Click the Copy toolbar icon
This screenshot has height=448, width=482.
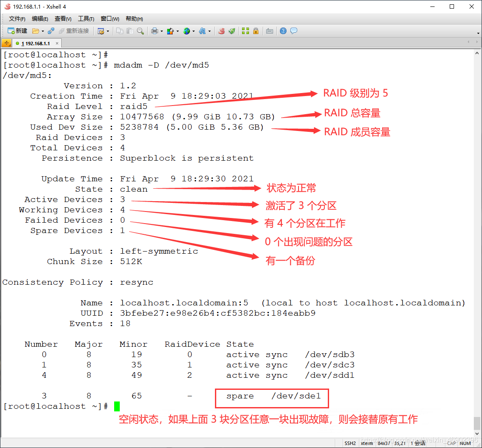point(120,31)
